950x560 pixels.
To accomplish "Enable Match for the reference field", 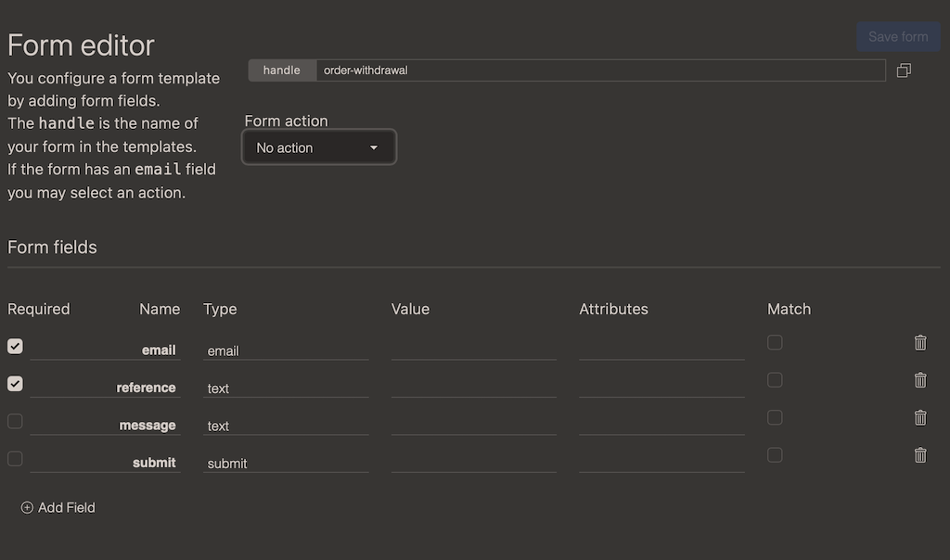I will coord(775,380).
